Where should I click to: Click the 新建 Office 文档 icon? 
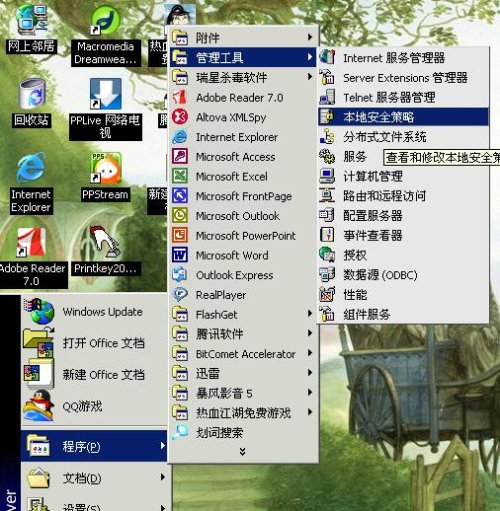tap(39, 374)
